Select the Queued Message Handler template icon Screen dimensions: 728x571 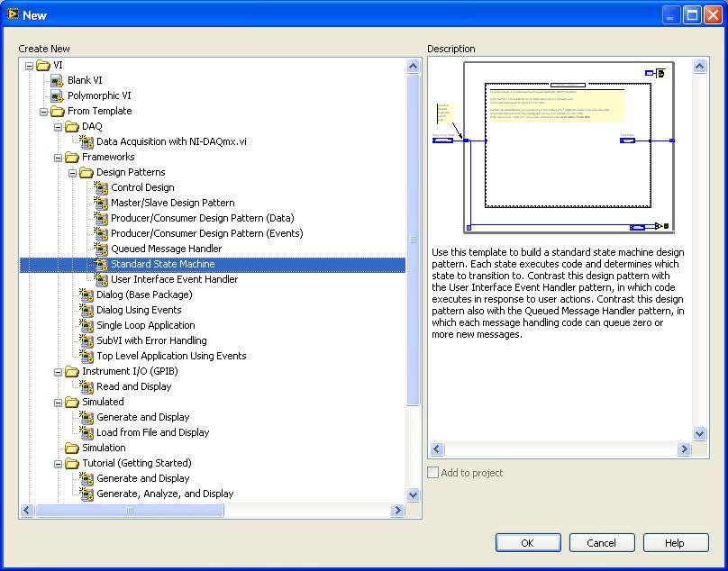tap(100, 249)
